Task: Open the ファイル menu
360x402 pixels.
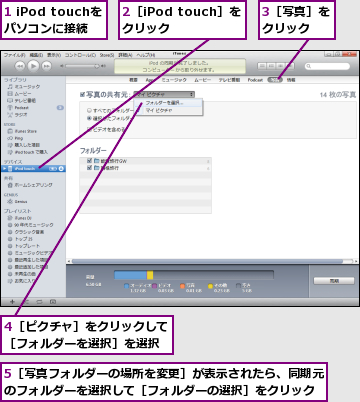Action: click(14, 55)
